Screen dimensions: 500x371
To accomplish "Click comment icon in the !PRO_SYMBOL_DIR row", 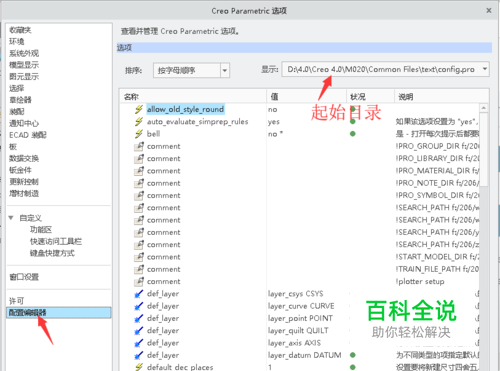I will (139, 196).
